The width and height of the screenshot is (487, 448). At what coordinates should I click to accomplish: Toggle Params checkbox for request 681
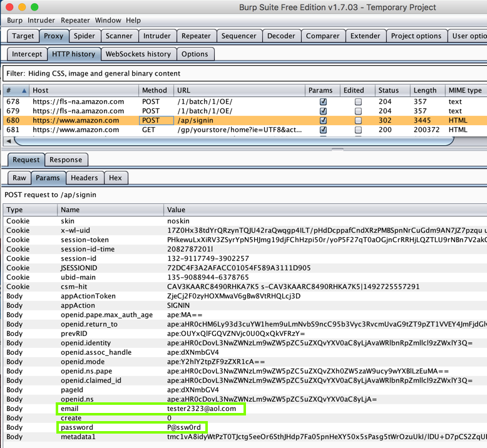click(x=323, y=130)
